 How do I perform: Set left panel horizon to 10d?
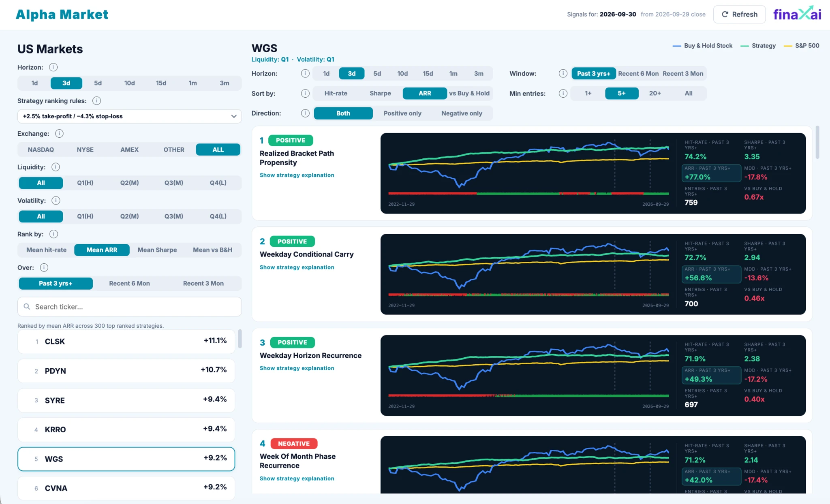(130, 83)
